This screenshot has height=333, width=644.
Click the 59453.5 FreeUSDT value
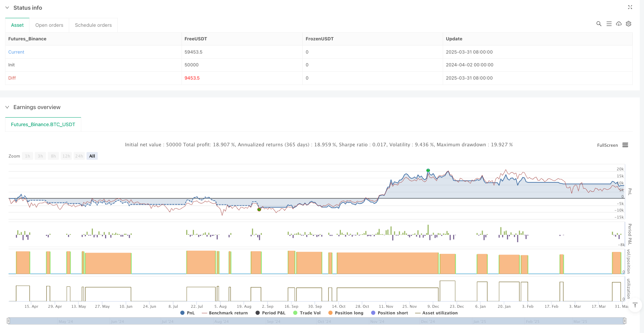pyautogui.click(x=194, y=52)
